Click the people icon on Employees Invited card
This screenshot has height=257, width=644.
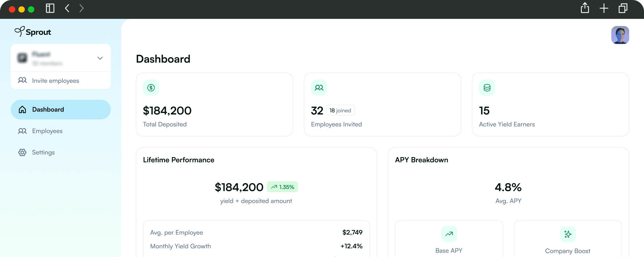coord(319,88)
